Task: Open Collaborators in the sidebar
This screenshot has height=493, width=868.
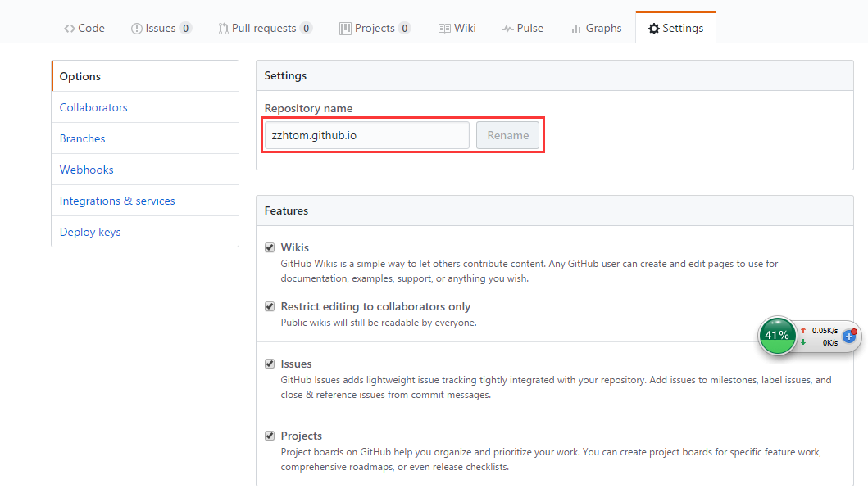Action: [93, 107]
